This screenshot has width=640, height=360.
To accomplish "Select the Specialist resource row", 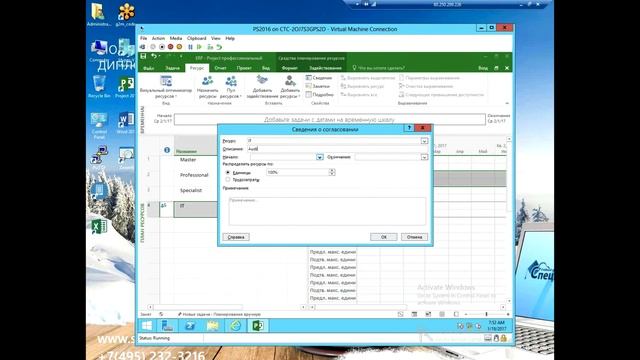I will pyautogui.click(x=191, y=191).
